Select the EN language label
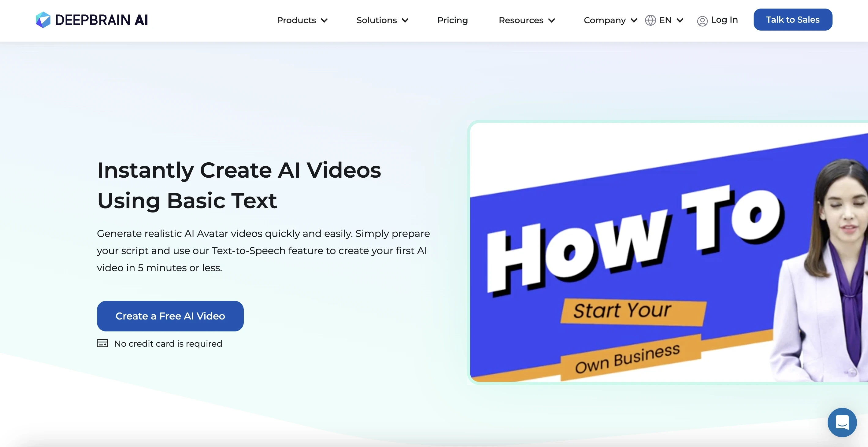868x447 pixels. click(x=665, y=20)
